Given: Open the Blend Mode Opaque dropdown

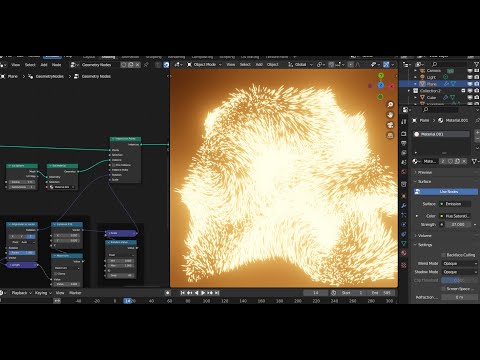Looking at the screenshot, I should 460,263.
